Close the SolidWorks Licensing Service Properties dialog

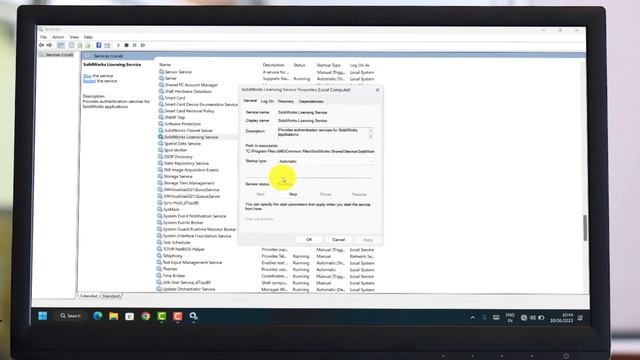point(377,90)
